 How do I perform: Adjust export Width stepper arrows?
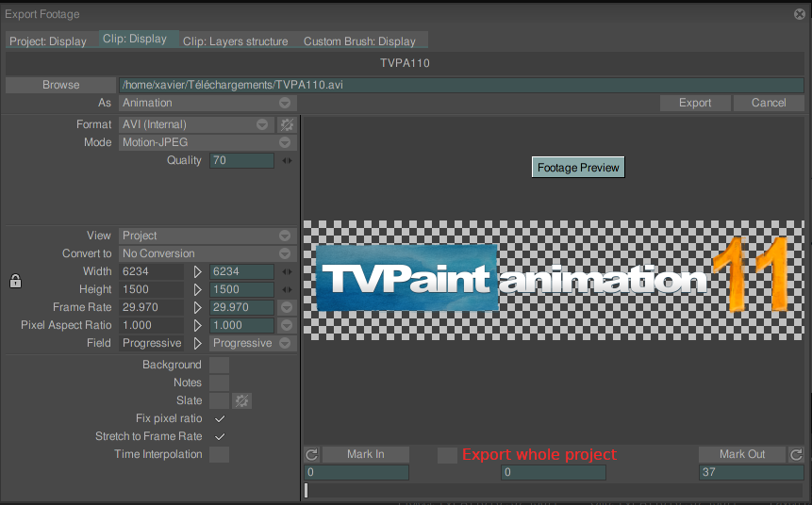(287, 271)
